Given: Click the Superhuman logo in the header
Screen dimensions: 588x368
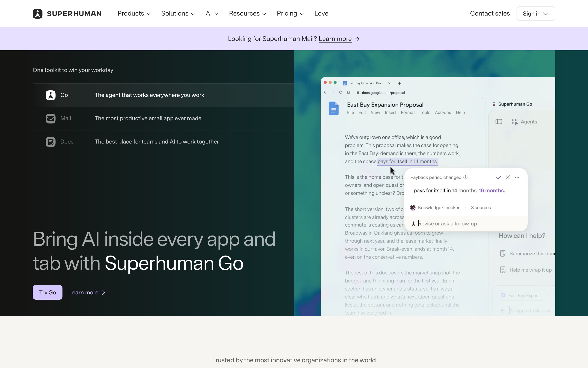Looking at the screenshot, I should 67,14.
